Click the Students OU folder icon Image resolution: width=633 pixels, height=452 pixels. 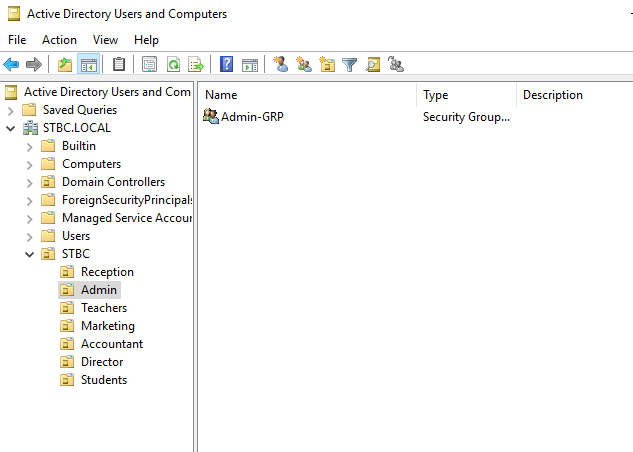tap(67, 380)
